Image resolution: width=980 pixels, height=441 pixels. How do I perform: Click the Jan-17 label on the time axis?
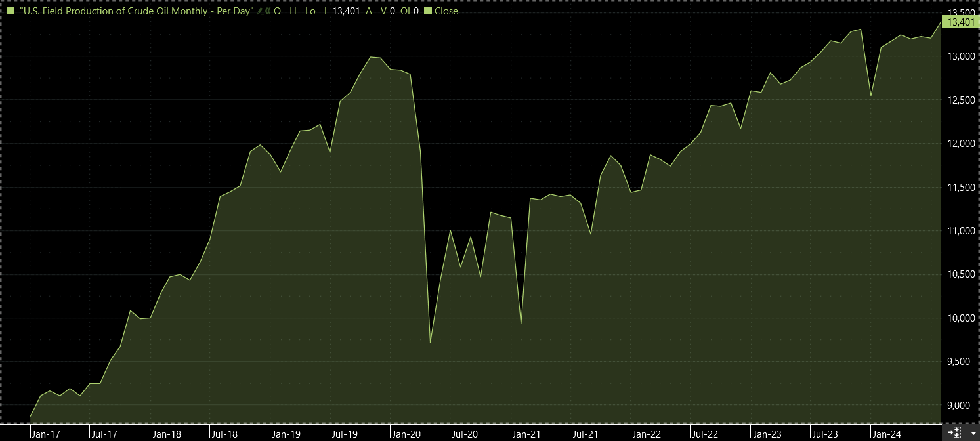[x=45, y=434]
